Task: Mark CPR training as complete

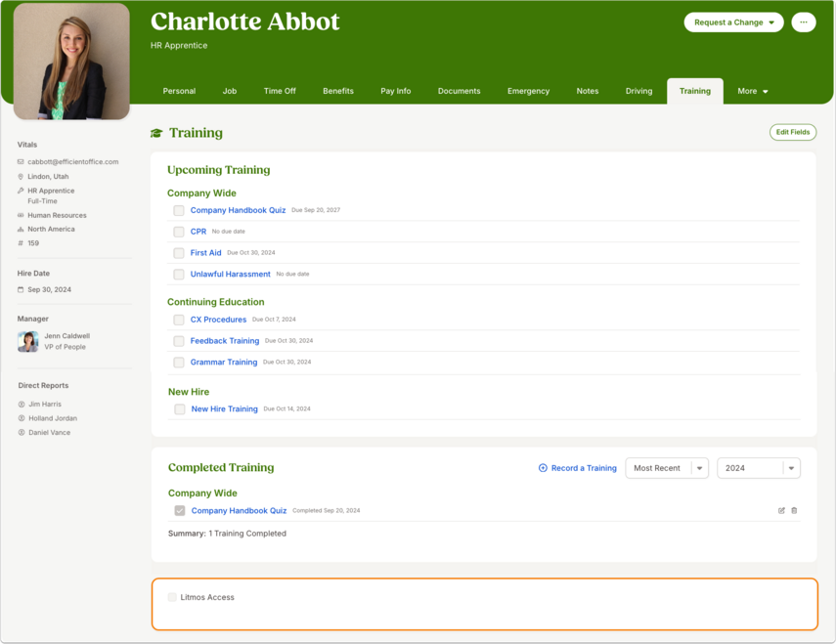Action: click(179, 232)
